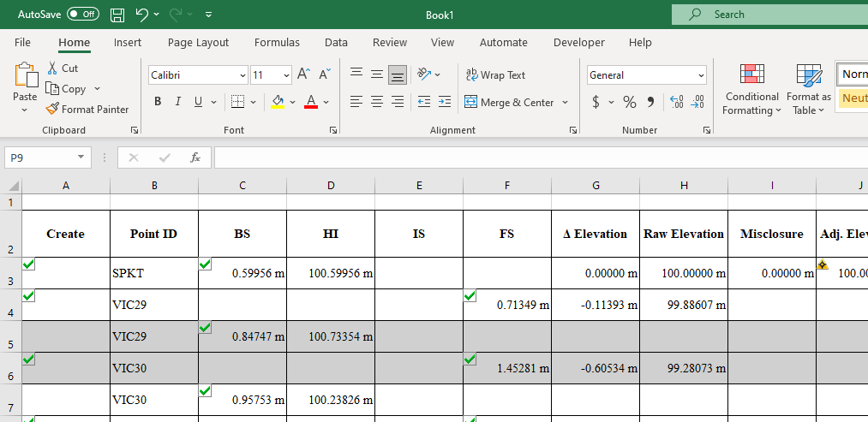Viewport: 868px width, 422px height.
Task: Click the Wrap Text button
Action: point(495,75)
